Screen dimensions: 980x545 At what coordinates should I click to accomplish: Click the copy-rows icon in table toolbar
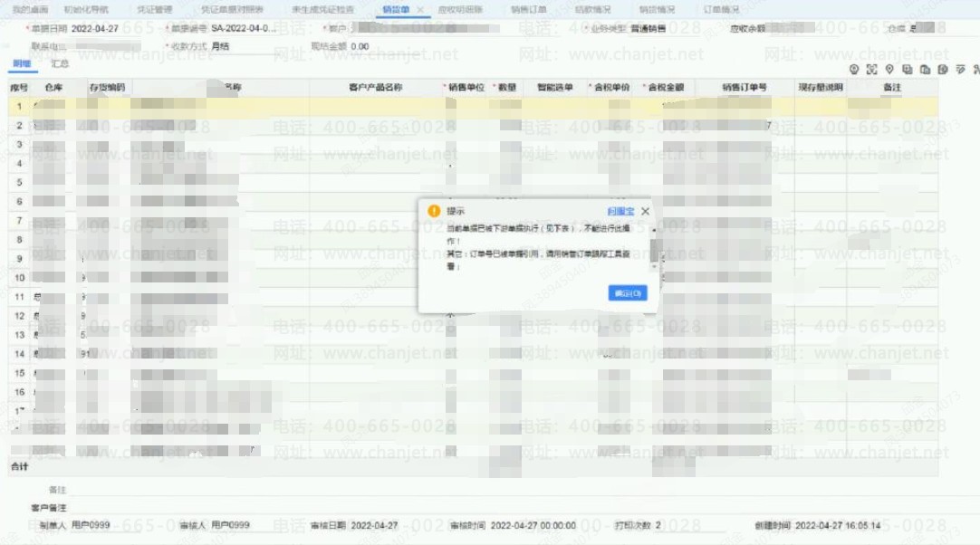pyautogui.click(x=907, y=70)
